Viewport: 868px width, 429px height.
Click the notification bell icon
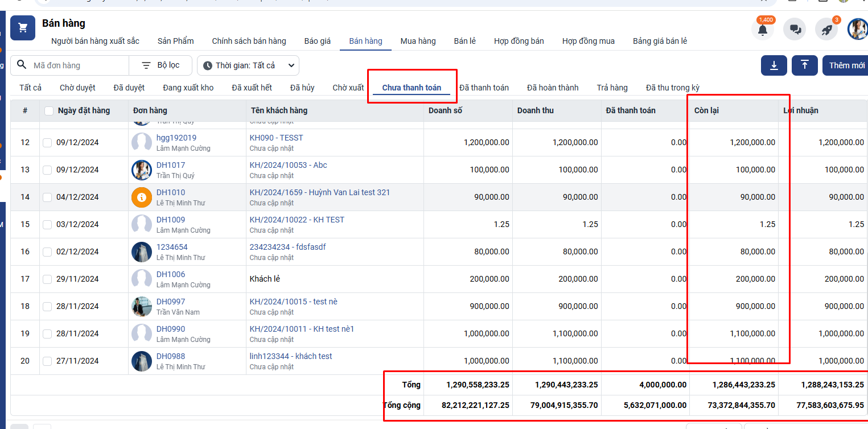click(x=762, y=30)
